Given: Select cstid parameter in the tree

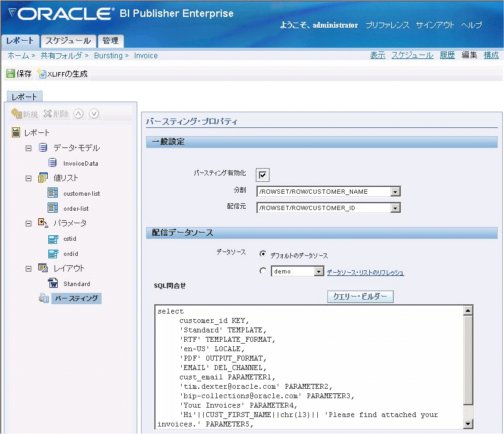Looking at the screenshot, I should [70, 238].
